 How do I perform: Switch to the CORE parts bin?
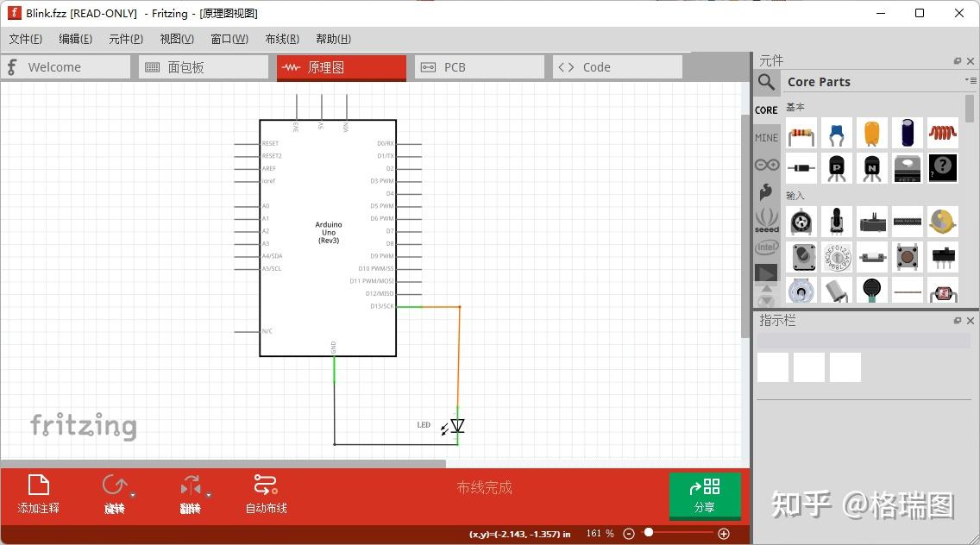click(x=766, y=110)
